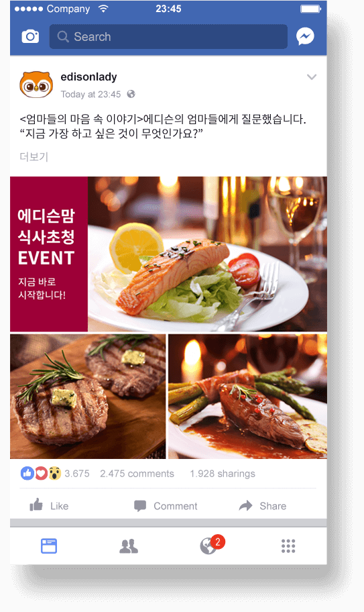This screenshot has width=364, height=612.
Task: Click the edisonlady owl avatar
Action: pos(36,85)
